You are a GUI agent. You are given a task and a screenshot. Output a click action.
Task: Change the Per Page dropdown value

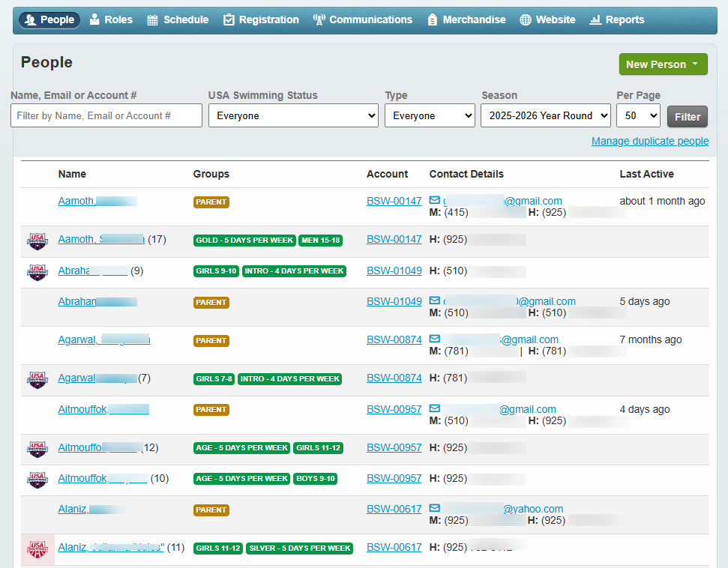638,115
